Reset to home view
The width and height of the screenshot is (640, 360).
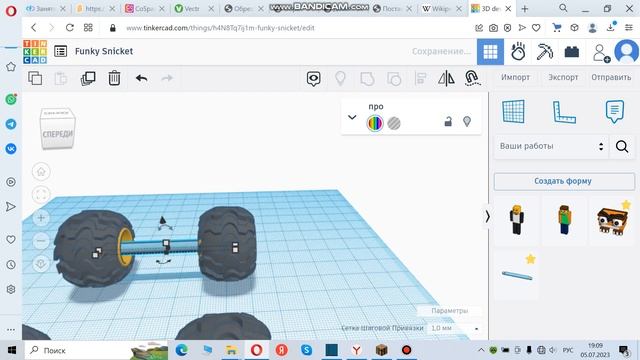tap(41, 171)
